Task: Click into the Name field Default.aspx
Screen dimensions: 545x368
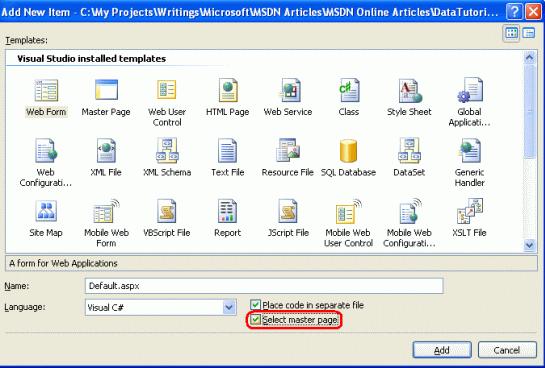Action: coord(264,286)
